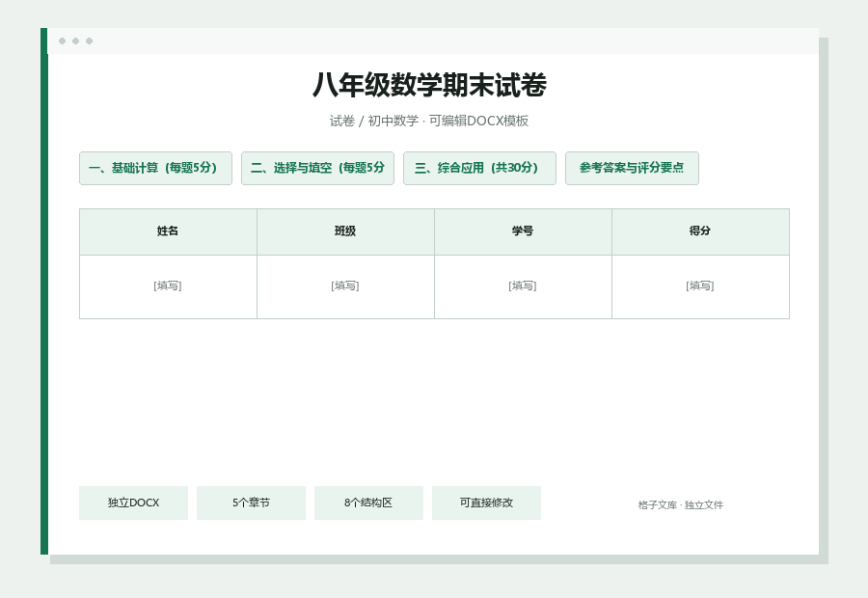Click the [填写] field under 得分
Screen dimensions: 868x598
700,286
